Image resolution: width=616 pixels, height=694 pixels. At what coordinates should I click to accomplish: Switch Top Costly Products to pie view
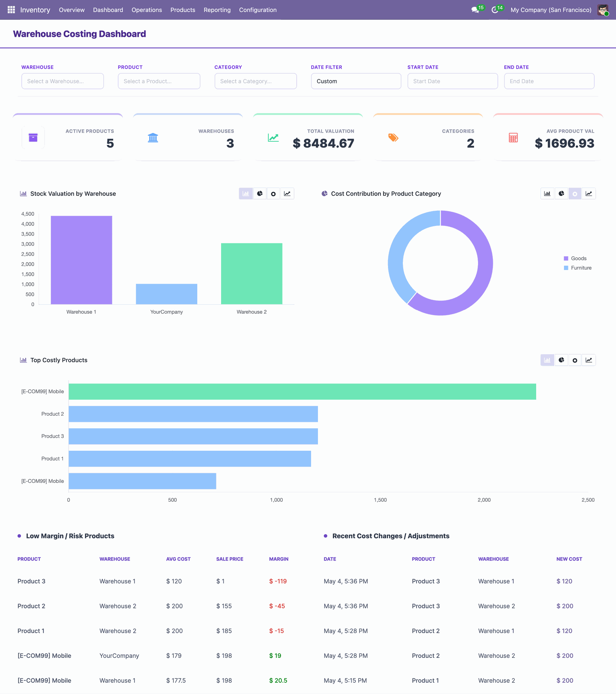(561, 360)
